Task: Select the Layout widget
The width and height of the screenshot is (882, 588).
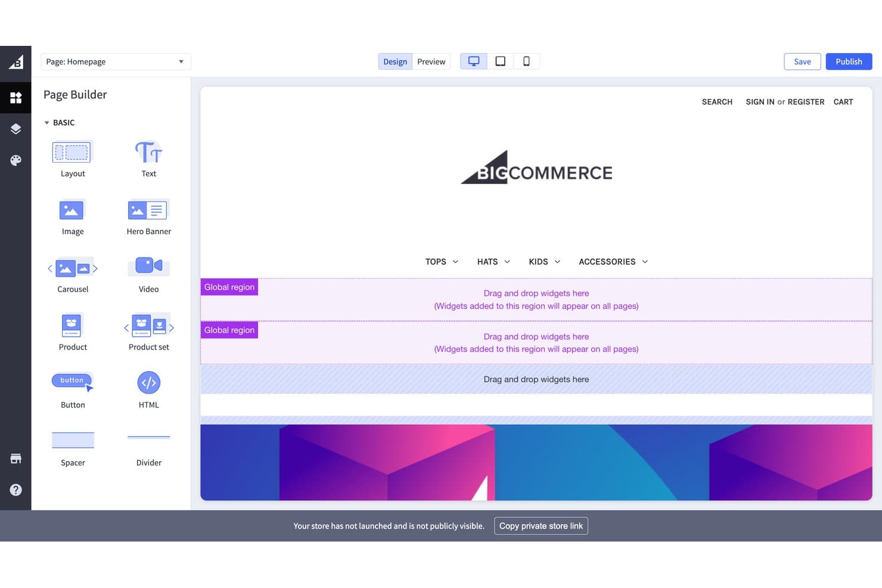Action: [73, 159]
